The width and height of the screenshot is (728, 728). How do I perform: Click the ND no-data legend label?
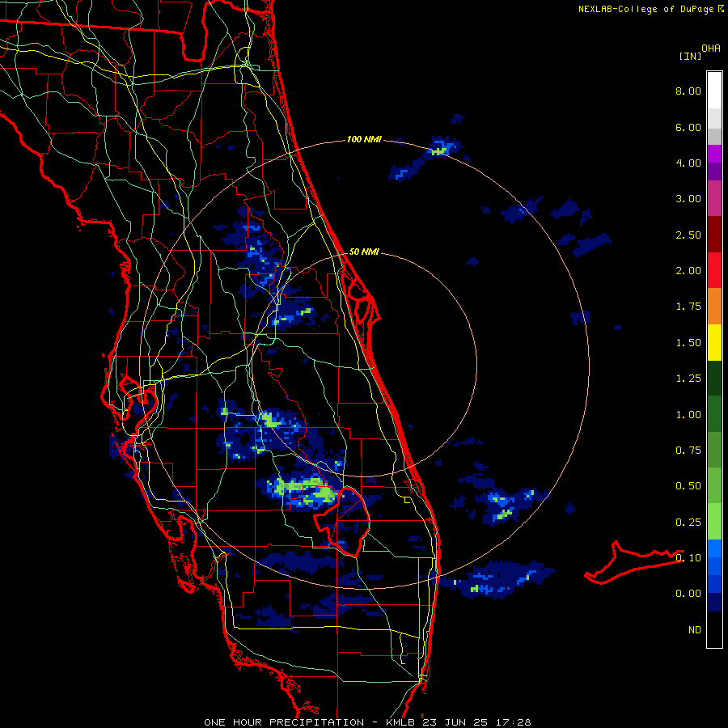[x=695, y=630]
